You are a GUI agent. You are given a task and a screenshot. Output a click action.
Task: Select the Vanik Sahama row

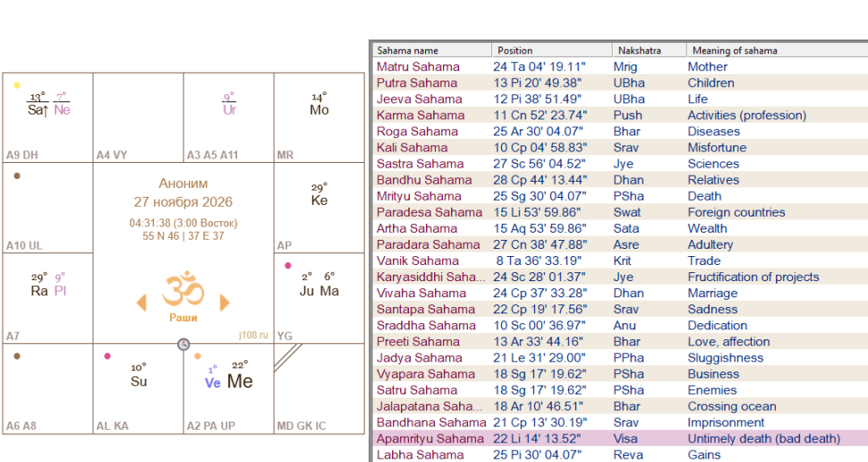620,261
